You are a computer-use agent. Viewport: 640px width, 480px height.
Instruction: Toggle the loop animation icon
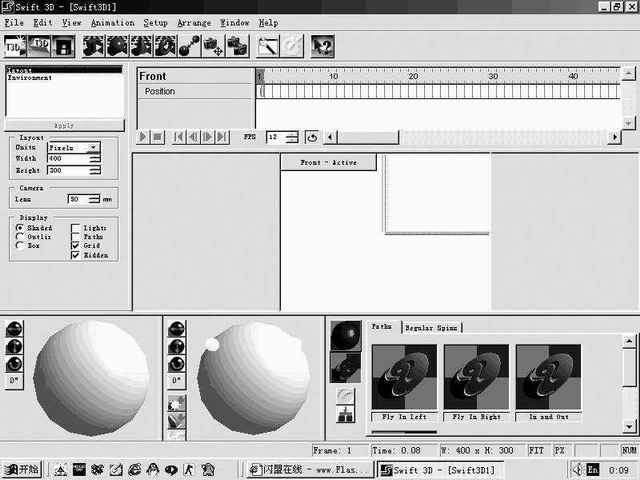(x=312, y=137)
